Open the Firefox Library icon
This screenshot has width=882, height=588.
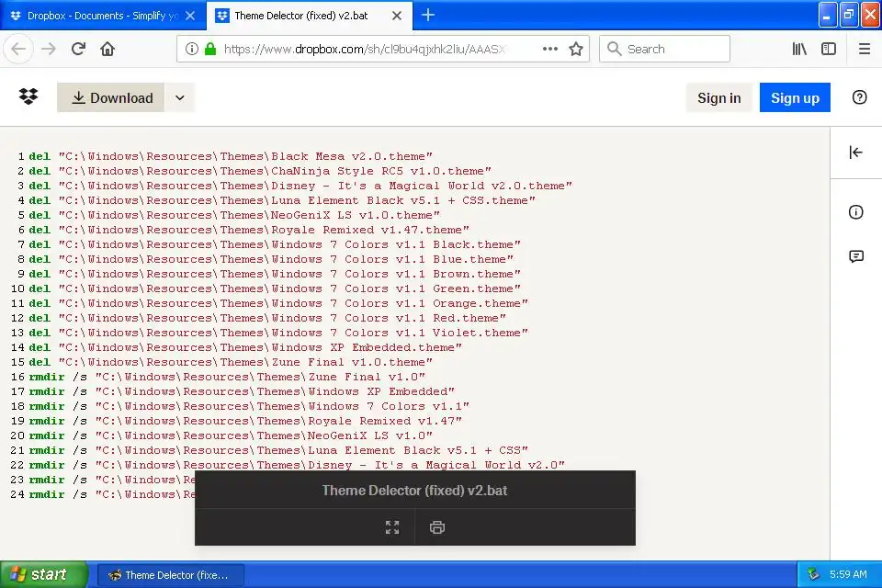(799, 49)
